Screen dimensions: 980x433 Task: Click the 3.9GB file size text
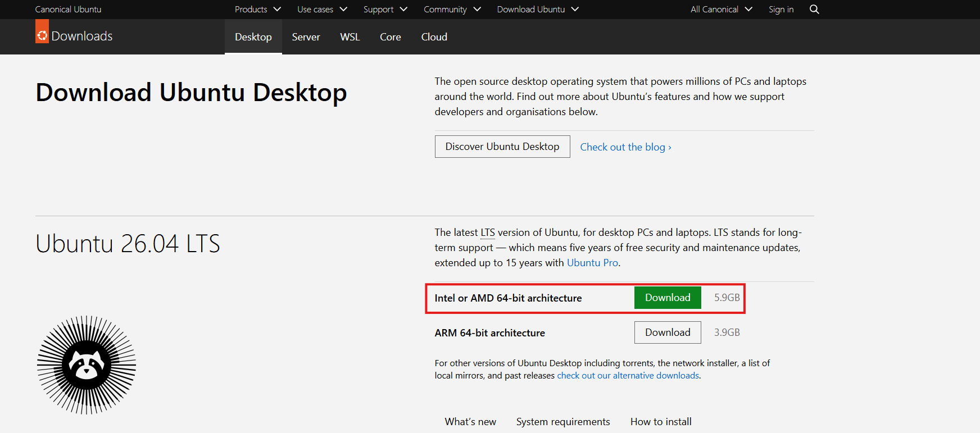click(727, 332)
